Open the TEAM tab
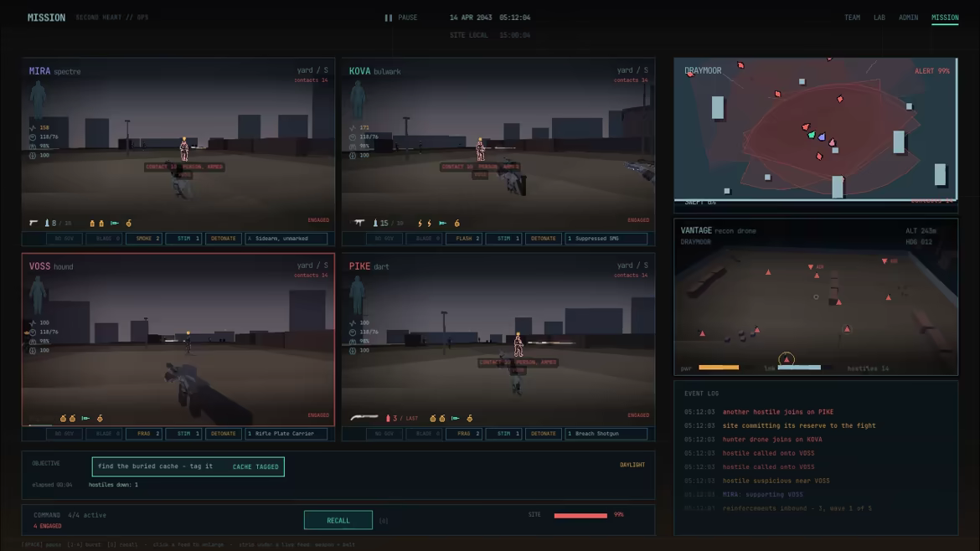 [x=853, y=18]
